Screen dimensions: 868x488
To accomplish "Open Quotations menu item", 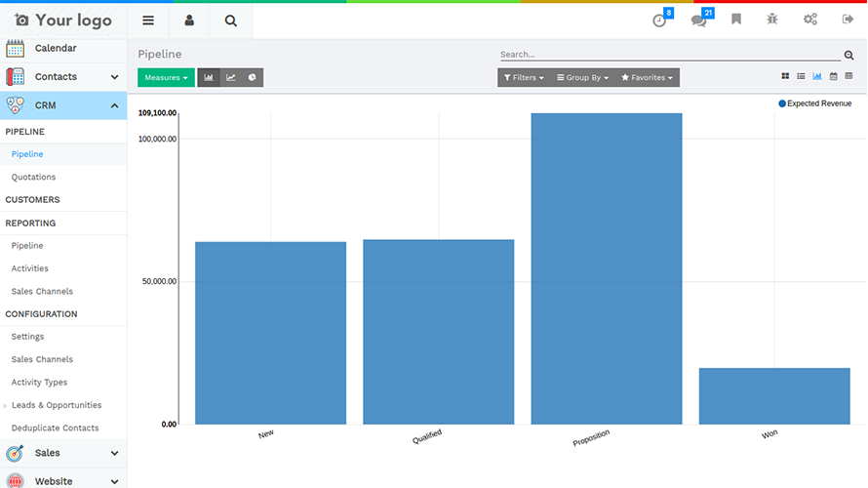I will pos(33,177).
